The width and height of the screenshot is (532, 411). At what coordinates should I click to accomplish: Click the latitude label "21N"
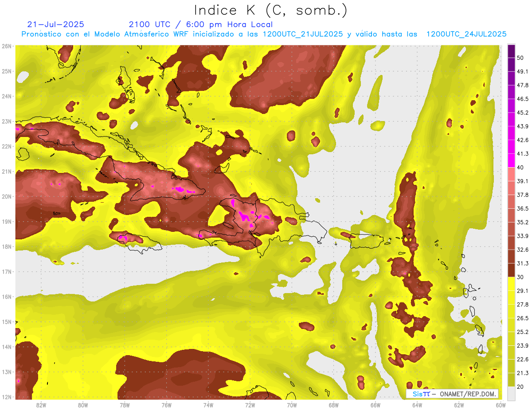[x=7, y=172]
